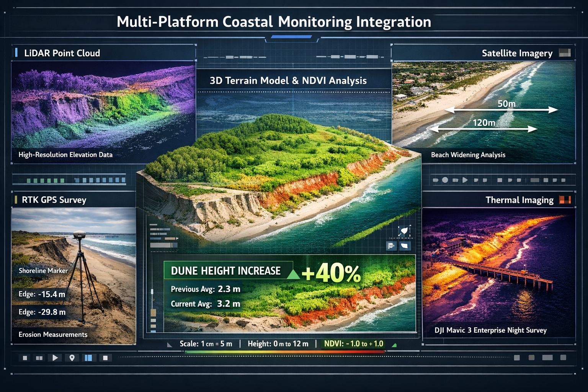This screenshot has height=392, width=588.
Task: Select the flag annotation icon below the leaf tool
Action: [x=391, y=245]
